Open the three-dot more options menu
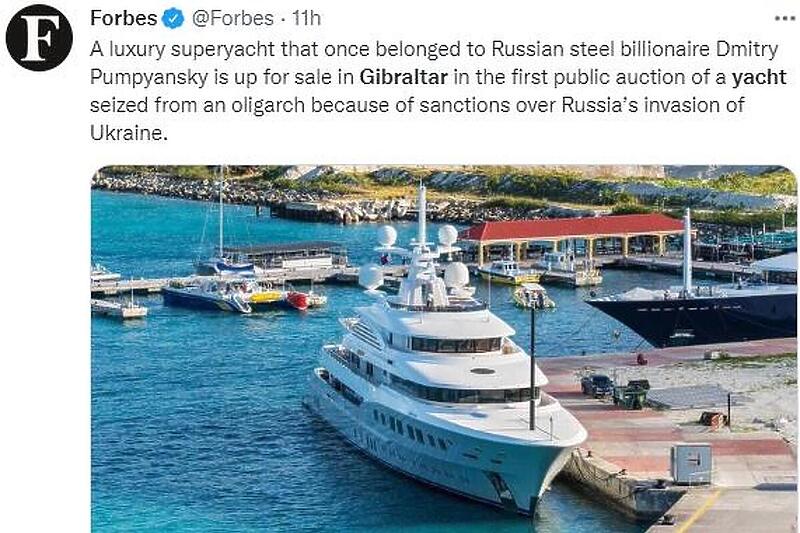This screenshot has width=800, height=533. 785,18
